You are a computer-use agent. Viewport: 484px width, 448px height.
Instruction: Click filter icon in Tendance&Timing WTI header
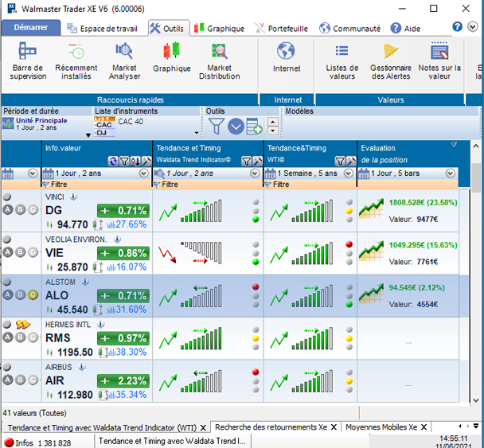pyautogui.click(x=340, y=161)
